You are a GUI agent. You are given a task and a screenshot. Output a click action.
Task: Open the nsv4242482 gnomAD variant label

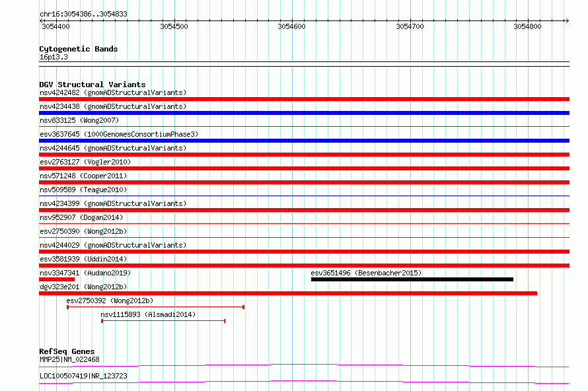[x=113, y=92]
